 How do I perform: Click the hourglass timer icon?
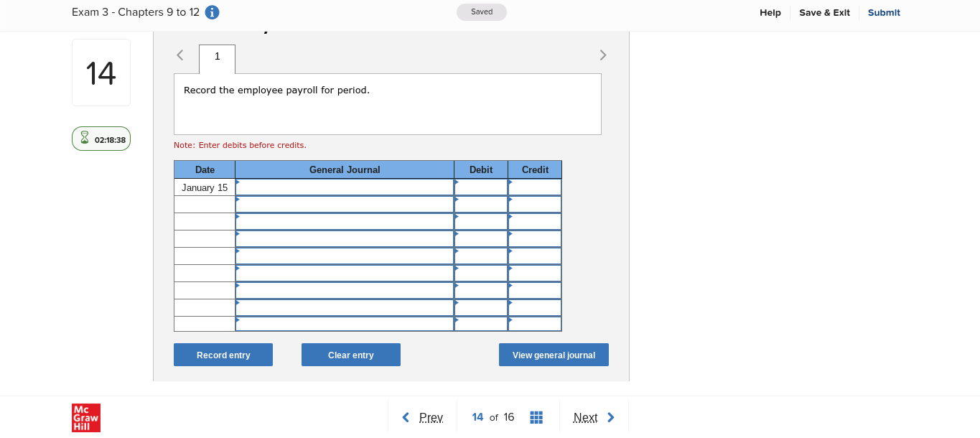tap(85, 139)
